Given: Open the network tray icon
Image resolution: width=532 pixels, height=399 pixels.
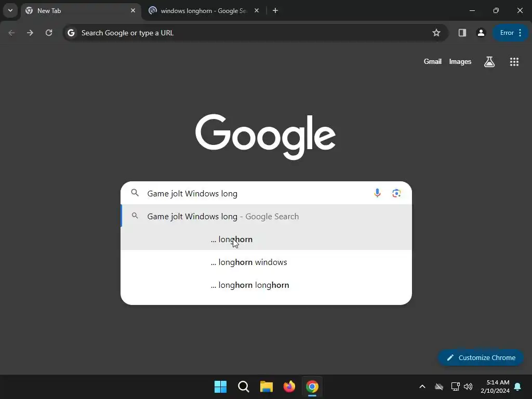Looking at the screenshot, I should (x=455, y=387).
